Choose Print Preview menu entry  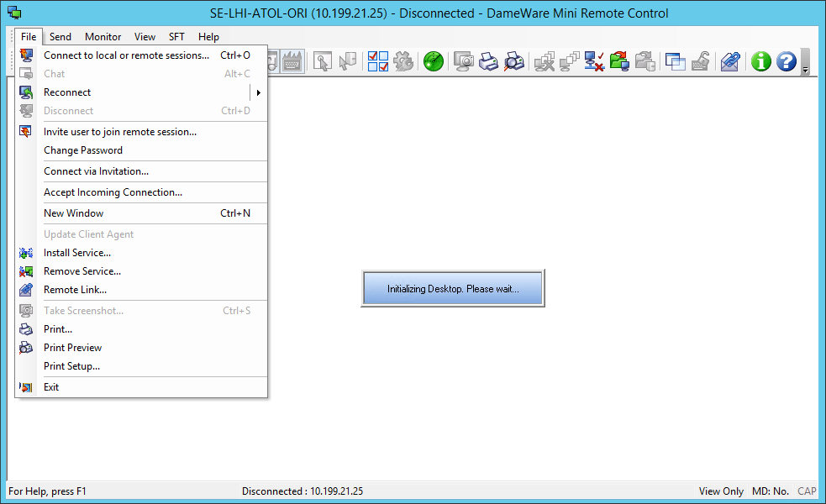coord(142,348)
